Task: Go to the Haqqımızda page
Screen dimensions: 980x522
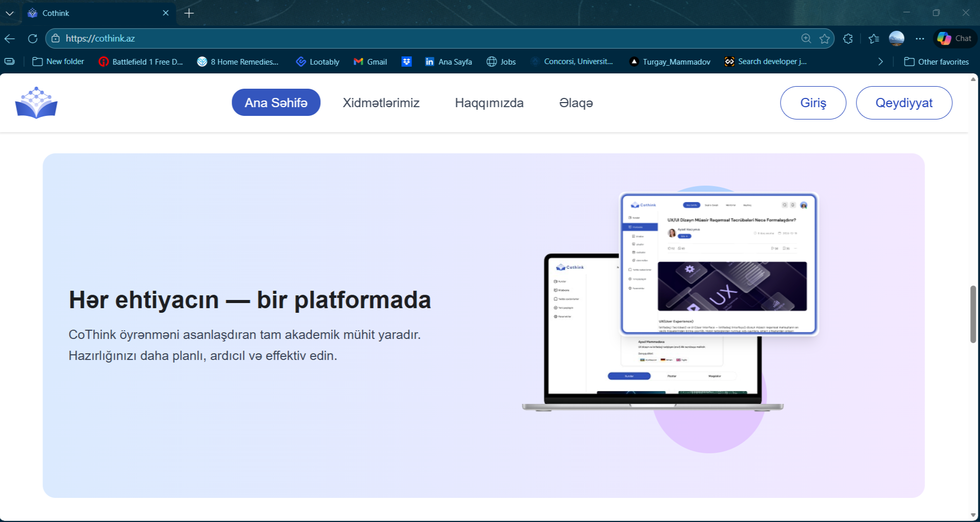Action: 489,103
